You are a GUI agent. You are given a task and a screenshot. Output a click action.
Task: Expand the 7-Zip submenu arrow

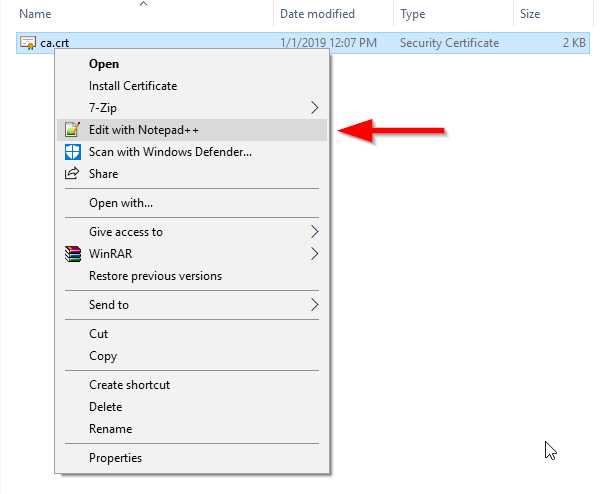coord(314,108)
